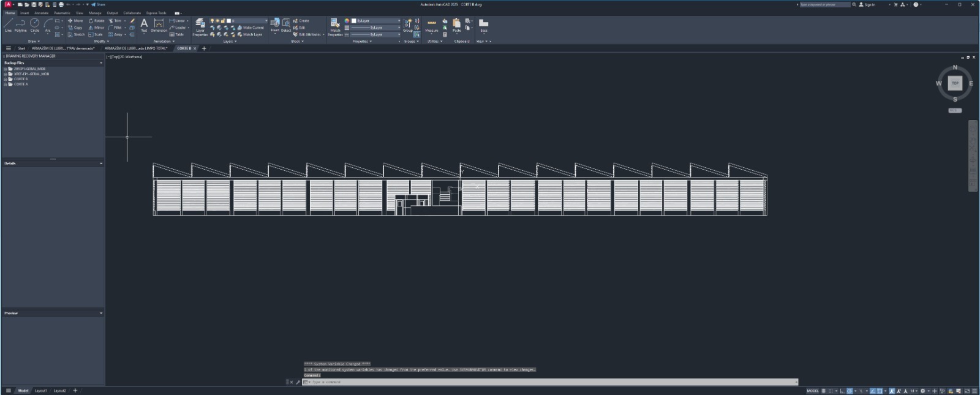Activate the Circle tool
Image resolution: width=980 pixels, height=395 pixels.
[34, 24]
